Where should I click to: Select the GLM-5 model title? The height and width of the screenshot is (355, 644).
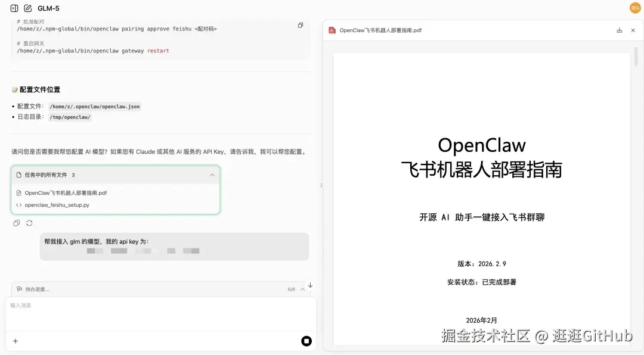pos(48,8)
